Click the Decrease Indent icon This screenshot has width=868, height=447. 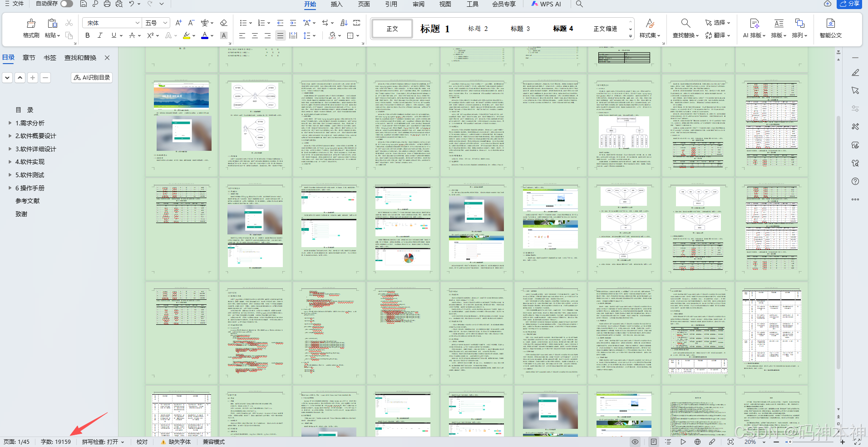[x=280, y=23]
